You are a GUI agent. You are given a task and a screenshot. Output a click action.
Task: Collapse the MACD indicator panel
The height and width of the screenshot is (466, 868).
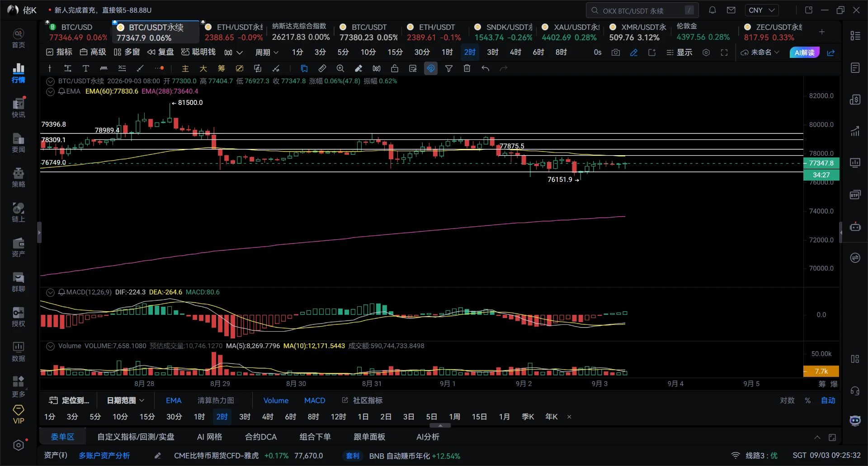(50, 292)
